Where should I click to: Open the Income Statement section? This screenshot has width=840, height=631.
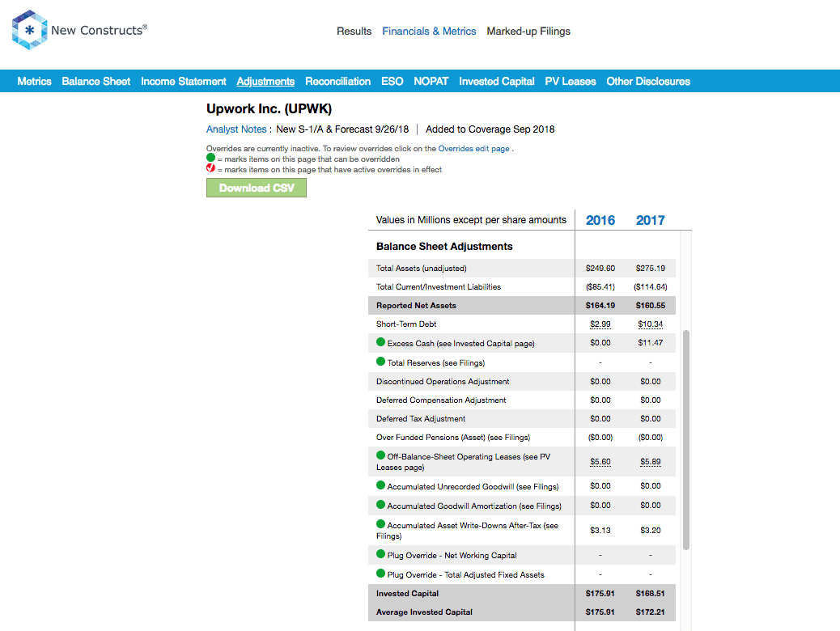[184, 82]
